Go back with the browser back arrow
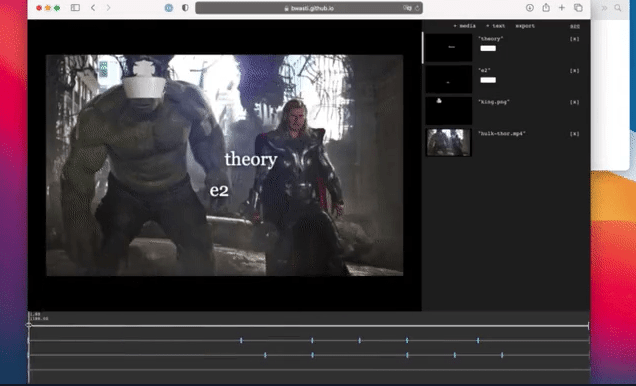The width and height of the screenshot is (636, 386). [x=93, y=8]
